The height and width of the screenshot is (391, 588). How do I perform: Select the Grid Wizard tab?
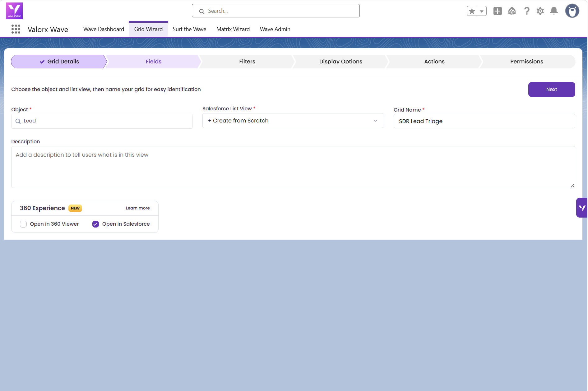(x=148, y=29)
